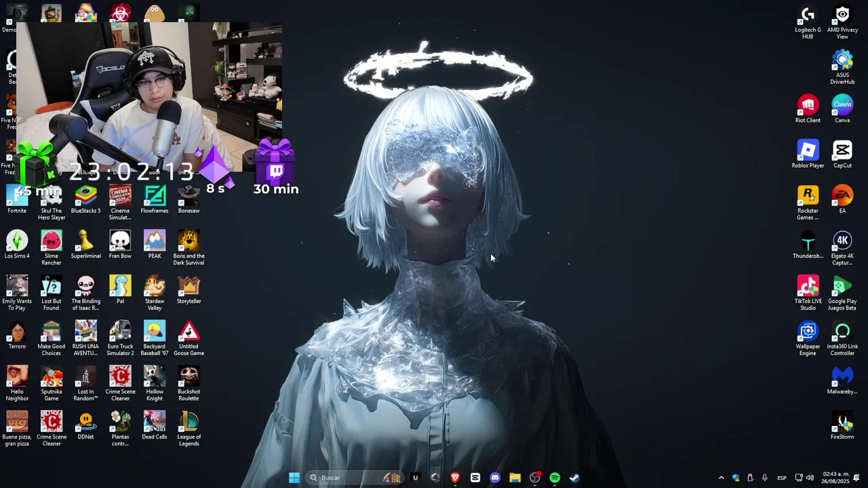Open the Plantas contr... game shortcut

click(x=120, y=428)
